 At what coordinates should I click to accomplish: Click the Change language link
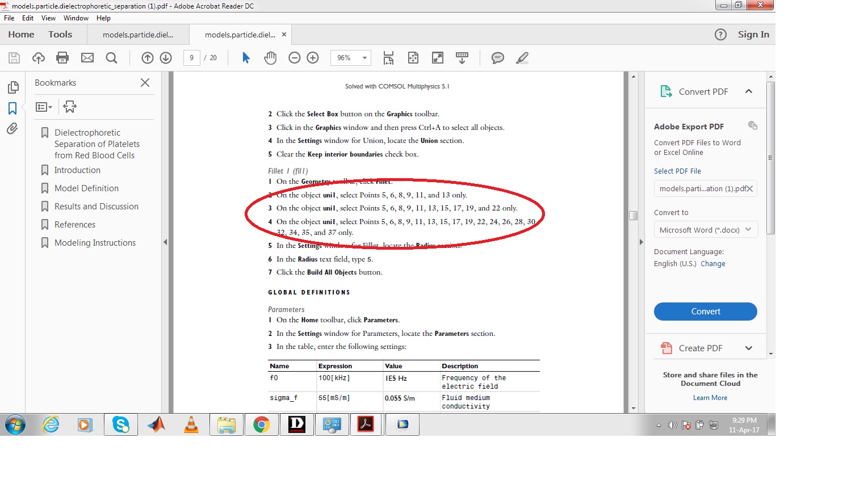[x=712, y=264]
